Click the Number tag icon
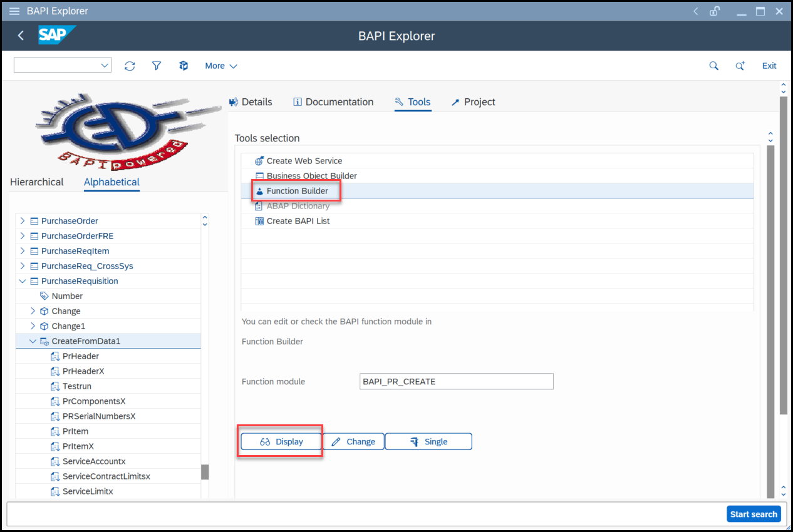The width and height of the screenshot is (793, 532). (x=44, y=296)
